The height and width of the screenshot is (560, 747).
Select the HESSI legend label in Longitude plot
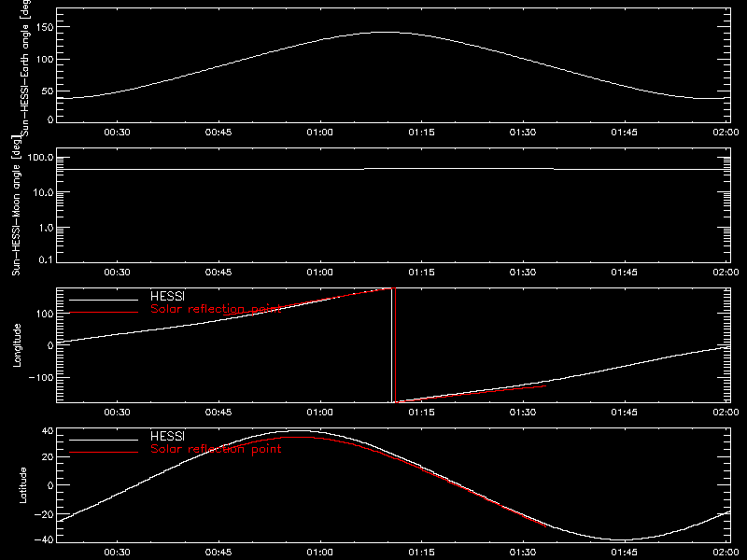pyautogui.click(x=167, y=296)
